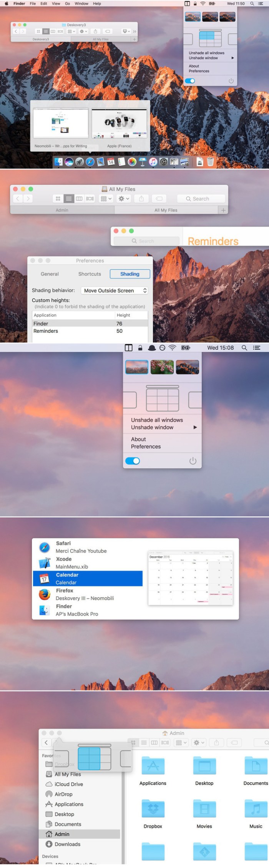Viewport: 269px width, 868px height.
Task: Click the Search field in Reminders window
Action: coord(146,241)
